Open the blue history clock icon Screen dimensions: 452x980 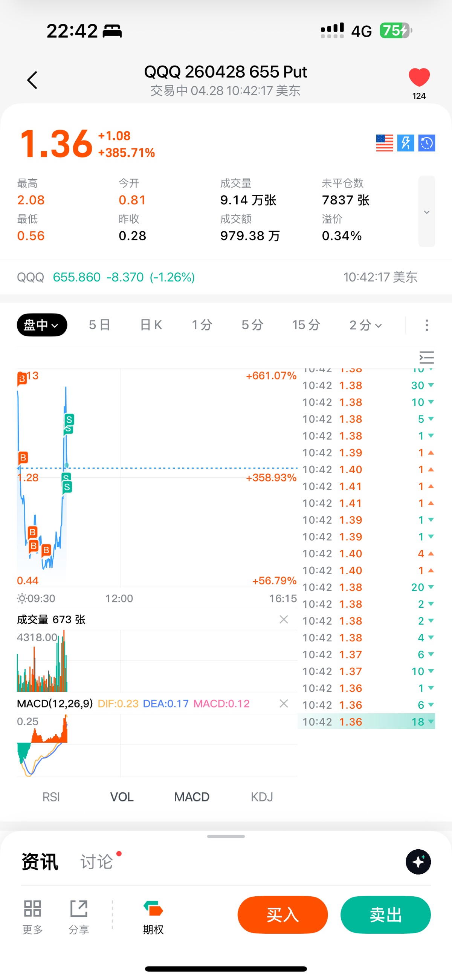pyautogui.click(x=426, y=143)
